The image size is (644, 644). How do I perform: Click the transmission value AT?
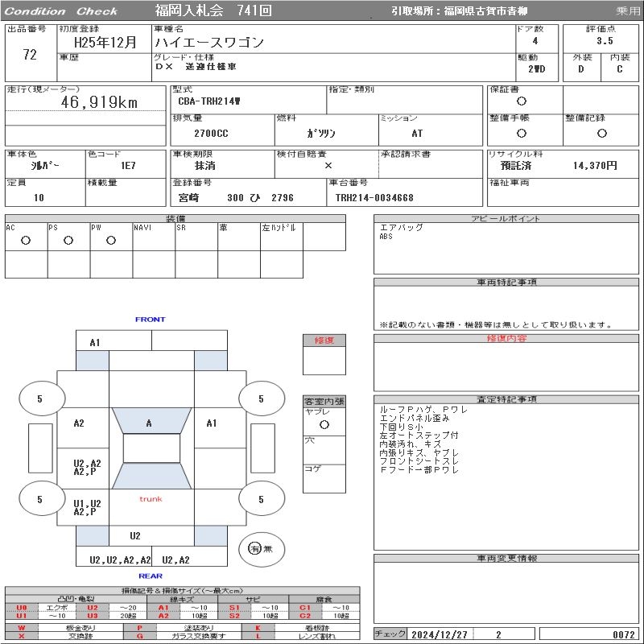[x=417, y=134]
